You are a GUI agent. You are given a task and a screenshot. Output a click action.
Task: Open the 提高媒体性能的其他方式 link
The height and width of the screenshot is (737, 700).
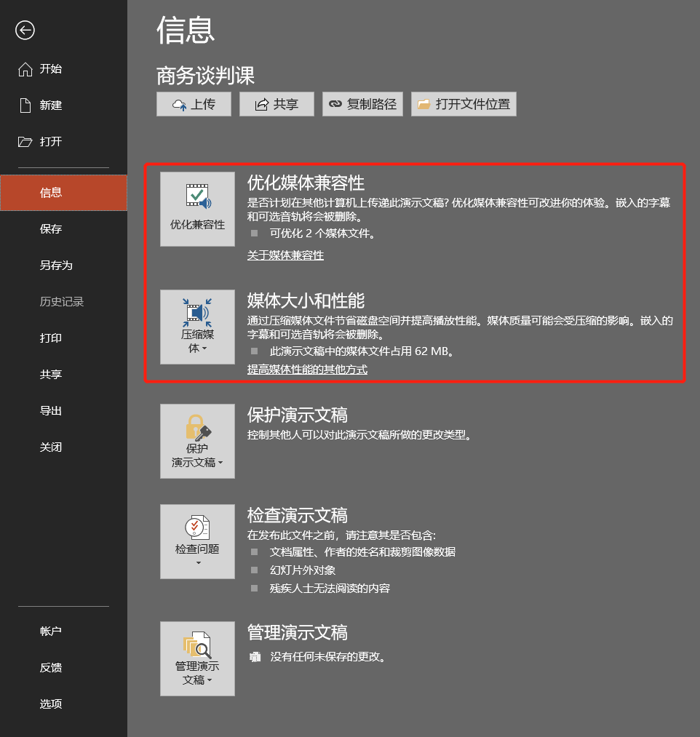pos(308,370)
